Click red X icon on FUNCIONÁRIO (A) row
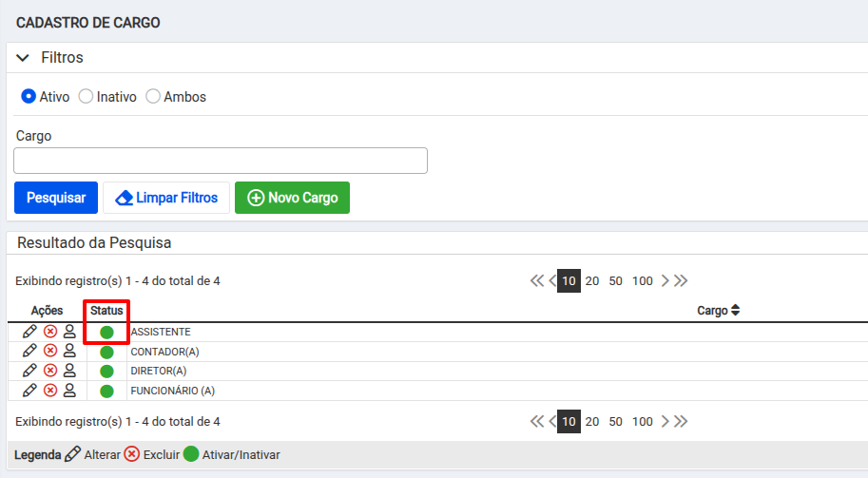The width and height of the screenshot is (868, 478). (x=50, y=391)
